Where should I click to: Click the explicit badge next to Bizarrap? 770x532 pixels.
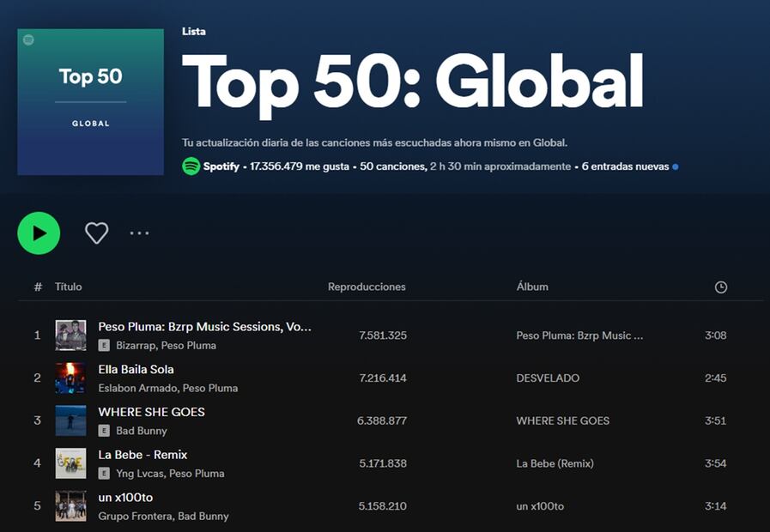(102, 345)
